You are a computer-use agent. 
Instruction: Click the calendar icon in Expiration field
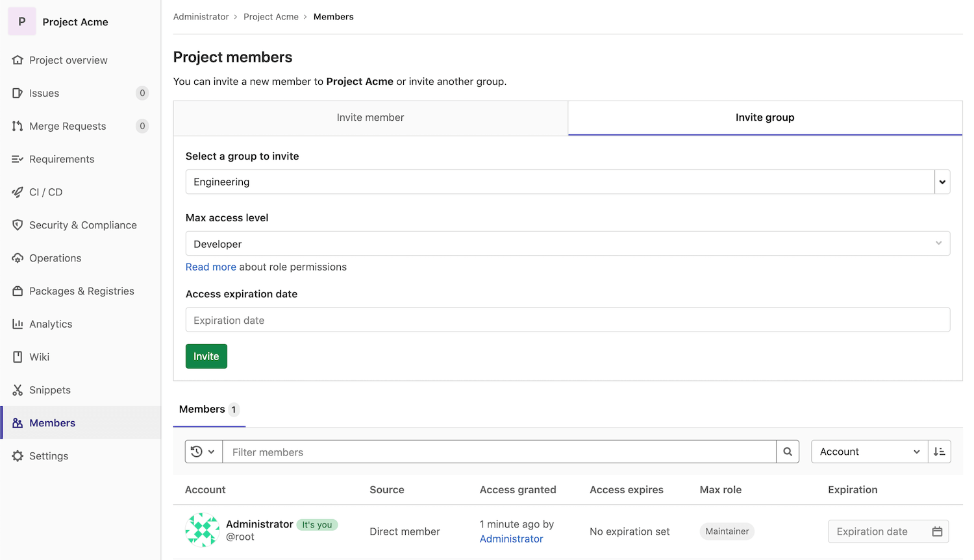937,531
